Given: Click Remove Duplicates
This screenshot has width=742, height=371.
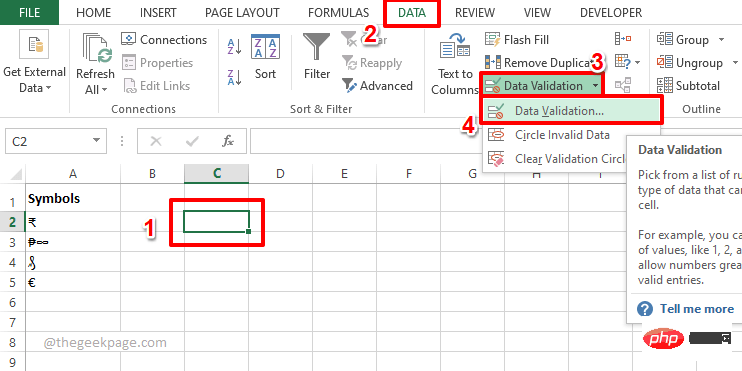Looking at the screenshot, I should coord(539,62).
